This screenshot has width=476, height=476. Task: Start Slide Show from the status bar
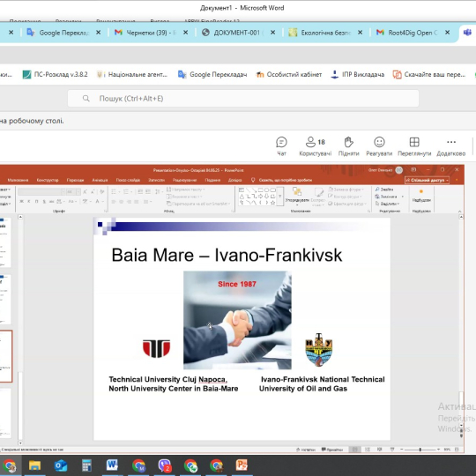[x=392, y=450]
